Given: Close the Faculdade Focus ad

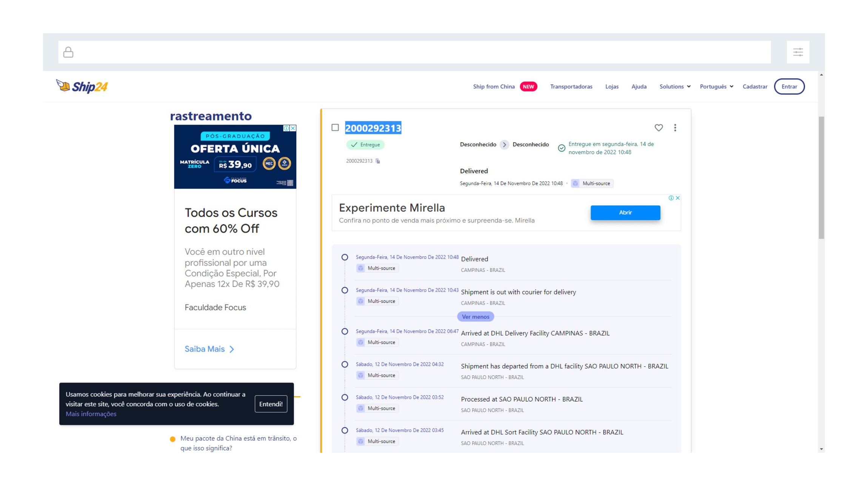Looking at the screenshot, I should tap(293, 128).
